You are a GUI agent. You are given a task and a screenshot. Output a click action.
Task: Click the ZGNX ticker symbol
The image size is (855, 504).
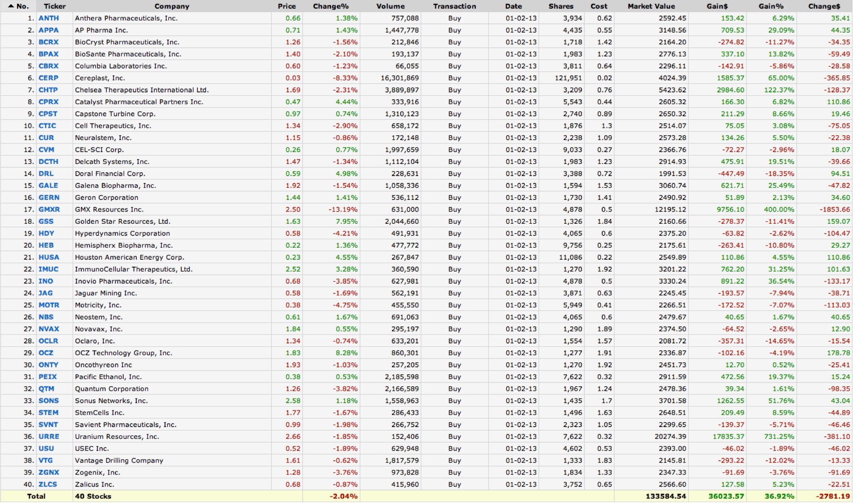click(49, 472)
